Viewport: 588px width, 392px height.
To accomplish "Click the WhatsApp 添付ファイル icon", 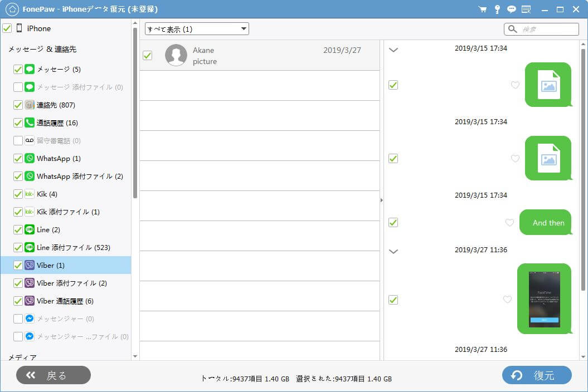I will (30, 176).
